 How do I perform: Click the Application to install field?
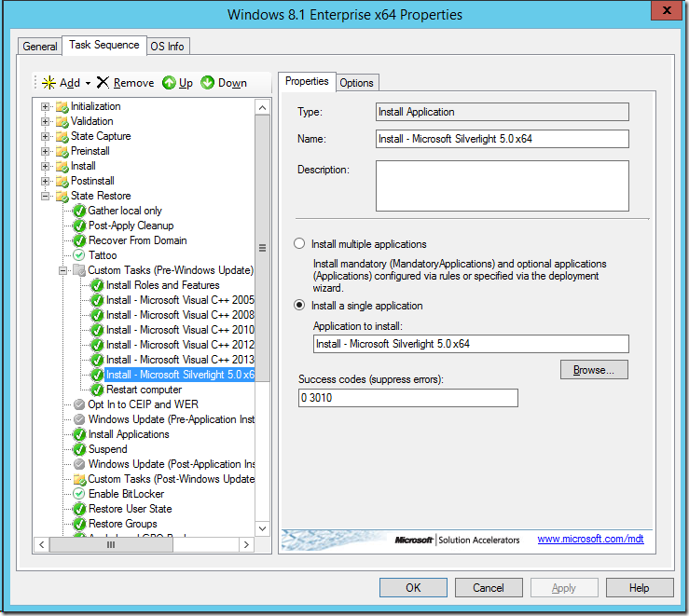[471, 344]
